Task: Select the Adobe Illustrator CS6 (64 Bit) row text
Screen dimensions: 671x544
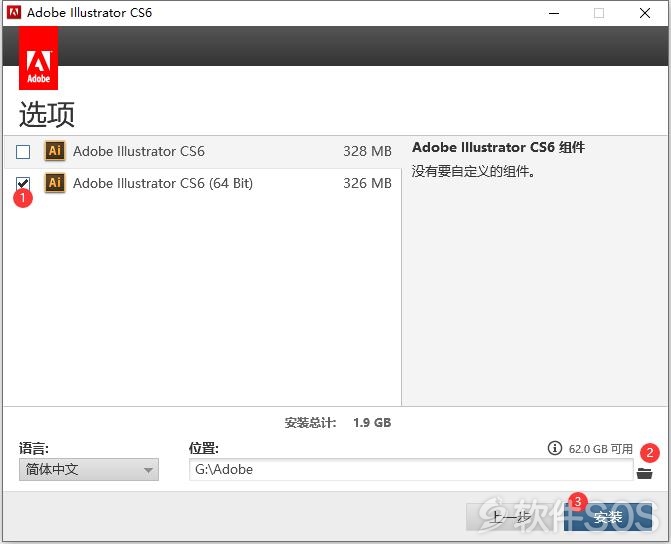Action: click(163, 183)
